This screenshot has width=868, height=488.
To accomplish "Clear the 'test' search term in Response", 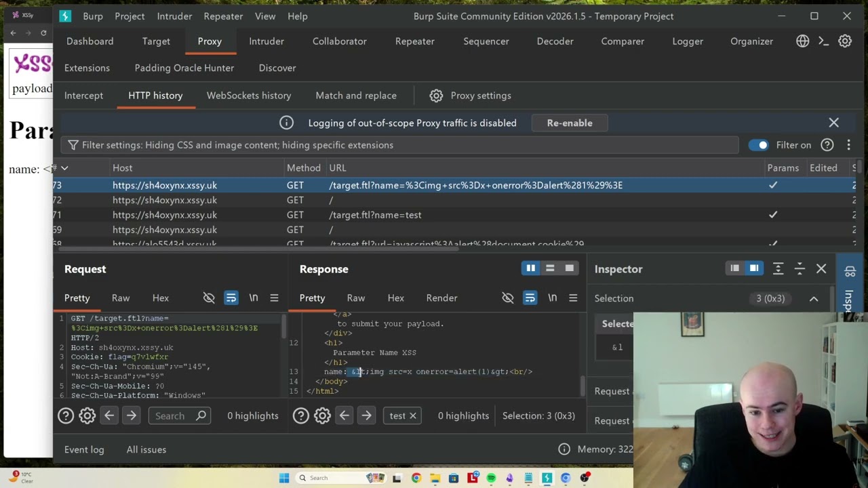I will 412,415.
